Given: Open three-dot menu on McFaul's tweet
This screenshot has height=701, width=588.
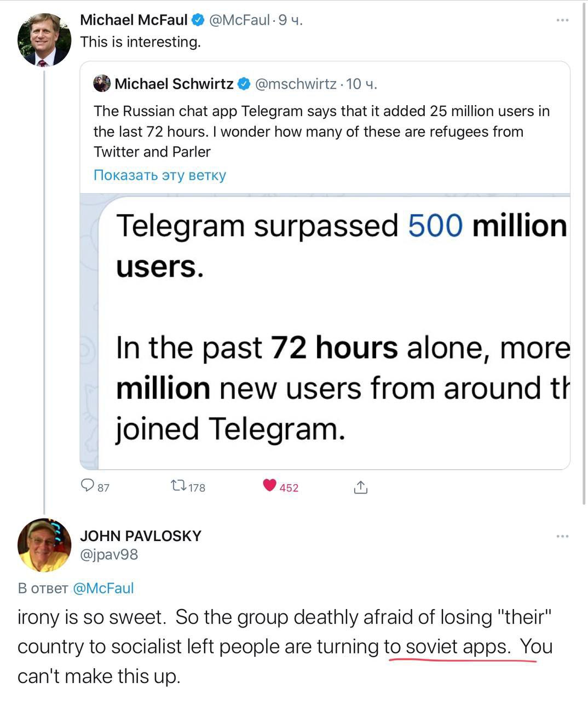Looking at the screenshot, I should point(562,20).
